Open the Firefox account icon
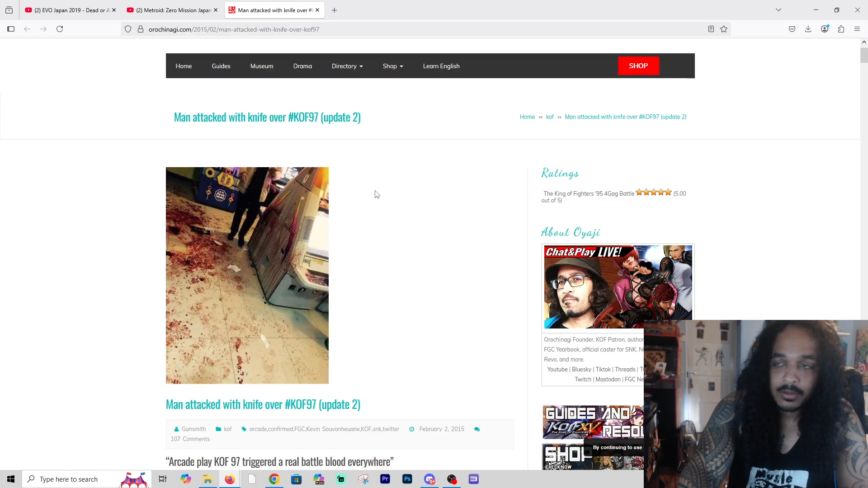 point(825,29)
